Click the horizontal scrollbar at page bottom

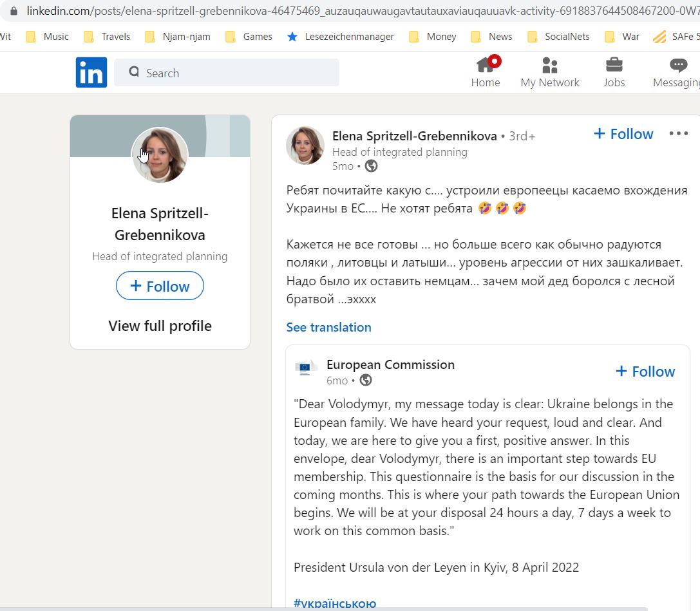pos(324,609)
